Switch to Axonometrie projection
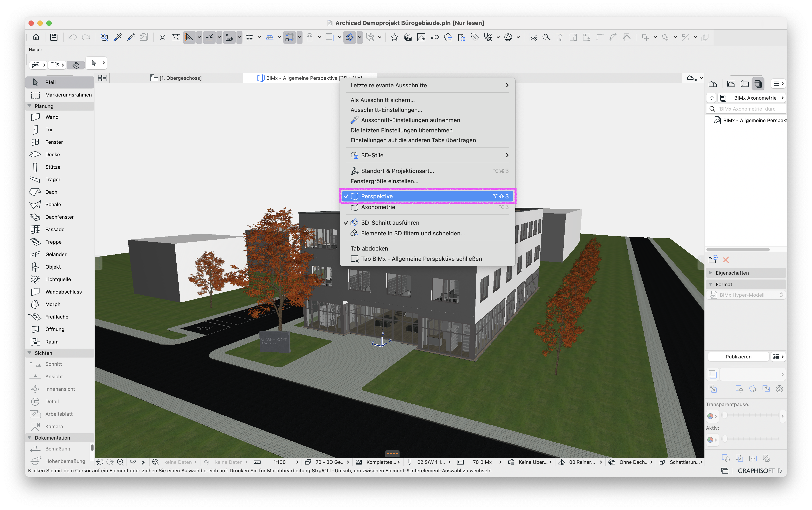 (x=427, y=207)
